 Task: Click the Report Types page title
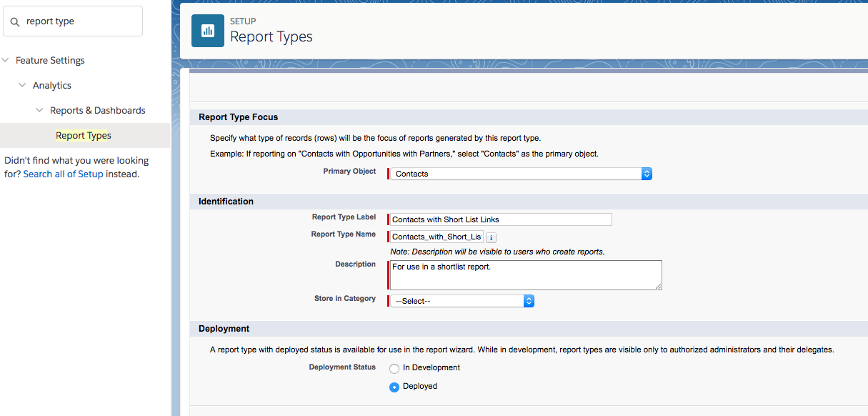click(271, 37)
